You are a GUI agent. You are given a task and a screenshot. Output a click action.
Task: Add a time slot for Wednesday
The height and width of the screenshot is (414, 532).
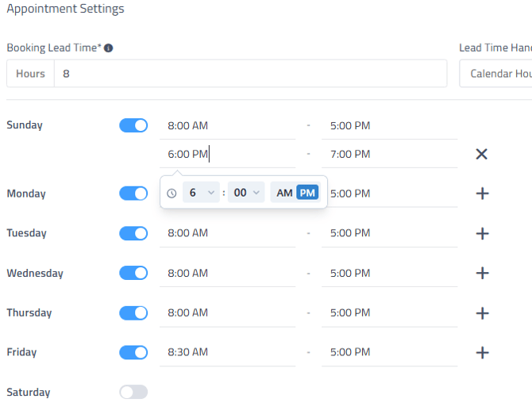[x=481, y=273]
